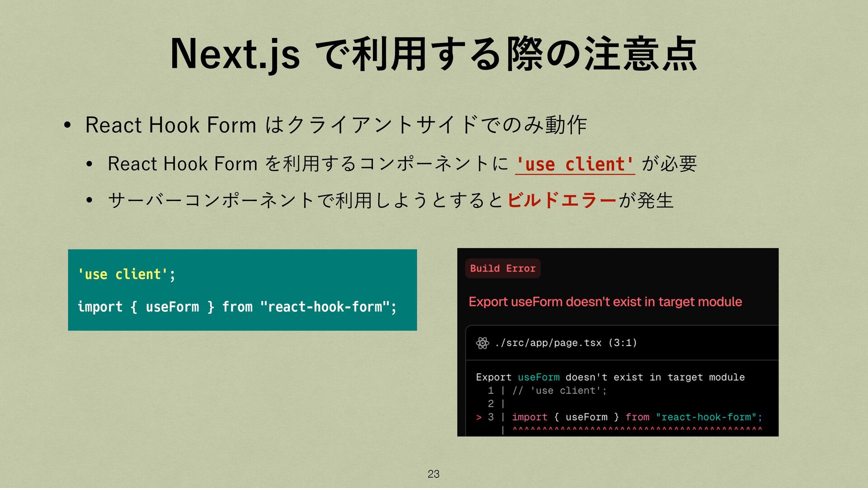Click the commented // 'use client' line
The height and width of the screenshot is (488, 868).
pos(559,391)
